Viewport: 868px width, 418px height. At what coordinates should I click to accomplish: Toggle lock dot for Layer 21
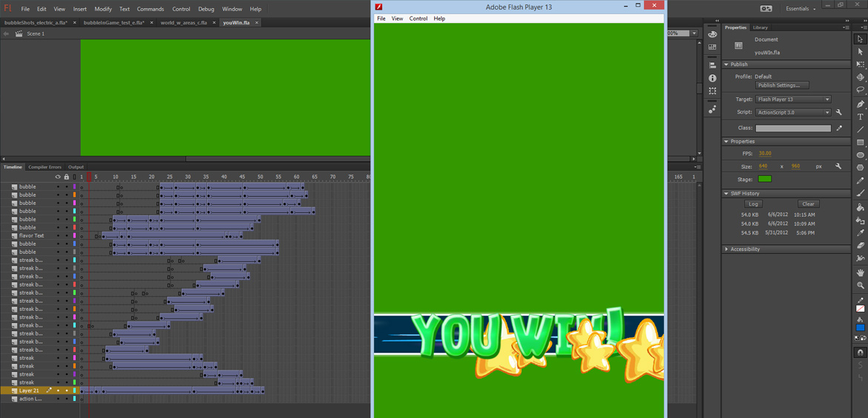point(66,391)
